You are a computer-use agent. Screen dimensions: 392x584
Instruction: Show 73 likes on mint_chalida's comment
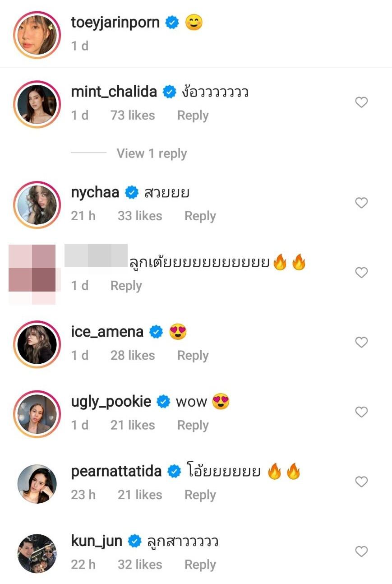pyautogui.click(x=133, y=116)
